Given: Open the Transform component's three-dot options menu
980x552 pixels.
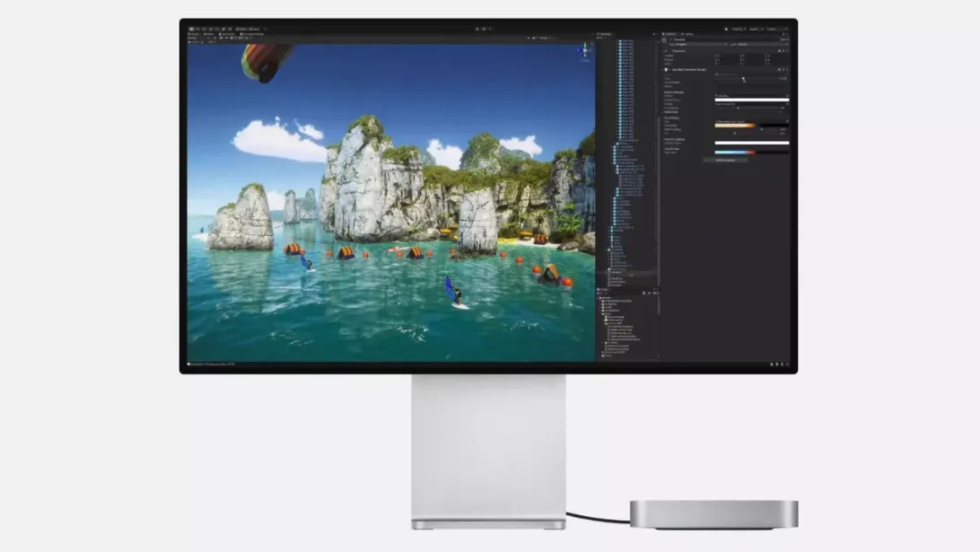Looking at the screenshot, I should [786, 51].
